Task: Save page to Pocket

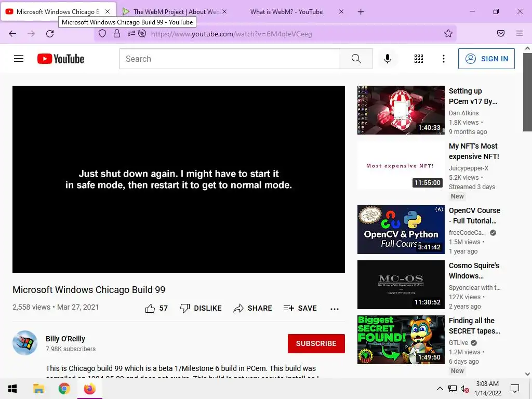Action: point(501,33)
